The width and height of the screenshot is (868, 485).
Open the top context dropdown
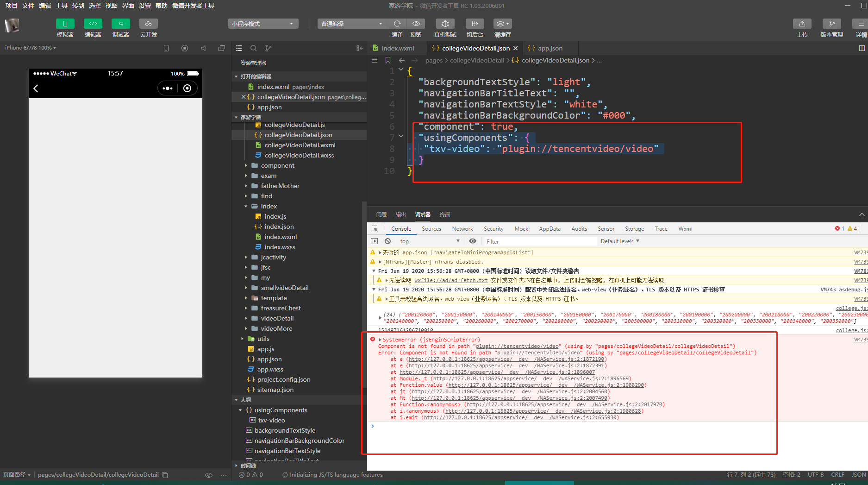pyautogui.click(x=430, y=241)
